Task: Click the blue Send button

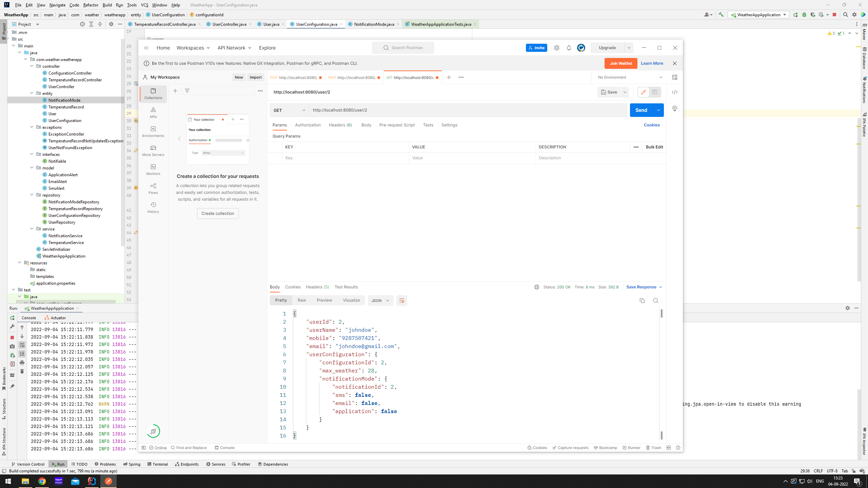Action: [641, 110]
